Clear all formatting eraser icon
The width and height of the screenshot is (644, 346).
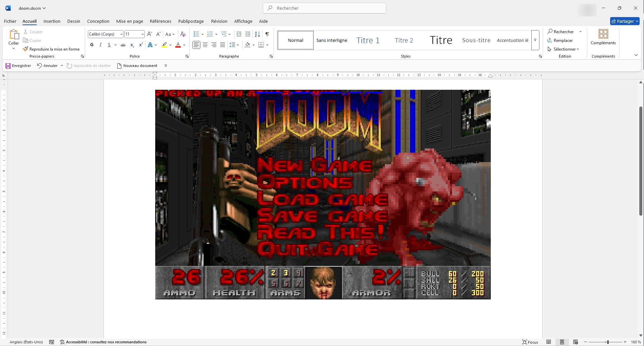[183, 34]
